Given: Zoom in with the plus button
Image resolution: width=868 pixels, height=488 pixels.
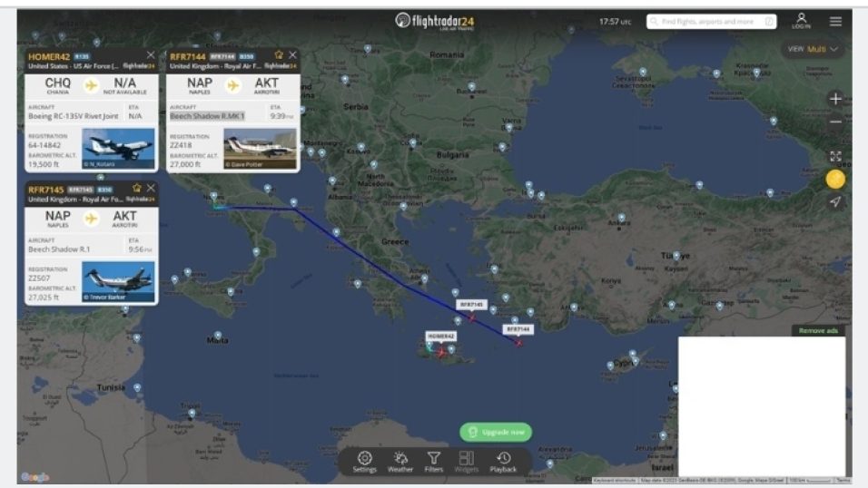Looking at the screenshot, I should 835,99.
